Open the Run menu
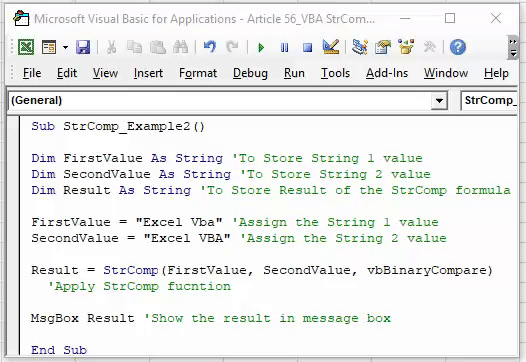This screenshot has height=362, width=526. 294,73
